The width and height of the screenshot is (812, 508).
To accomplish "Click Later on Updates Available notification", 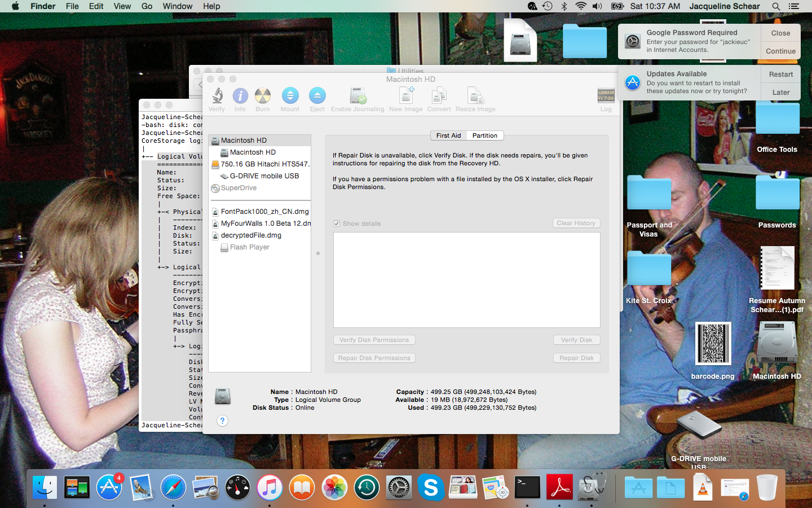I will click(x=780, y=92).
